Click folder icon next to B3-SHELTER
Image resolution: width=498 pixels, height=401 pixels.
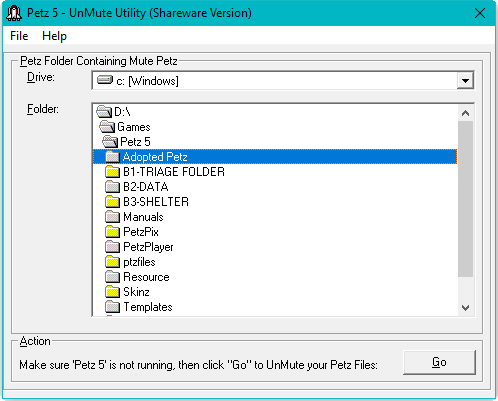[x=112, y=202]
